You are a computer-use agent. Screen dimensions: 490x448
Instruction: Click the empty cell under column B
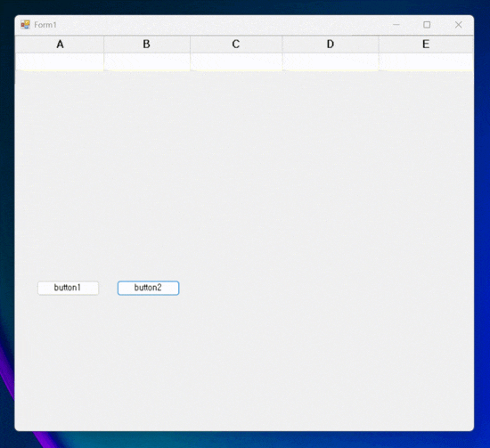[x=147, y=61]
